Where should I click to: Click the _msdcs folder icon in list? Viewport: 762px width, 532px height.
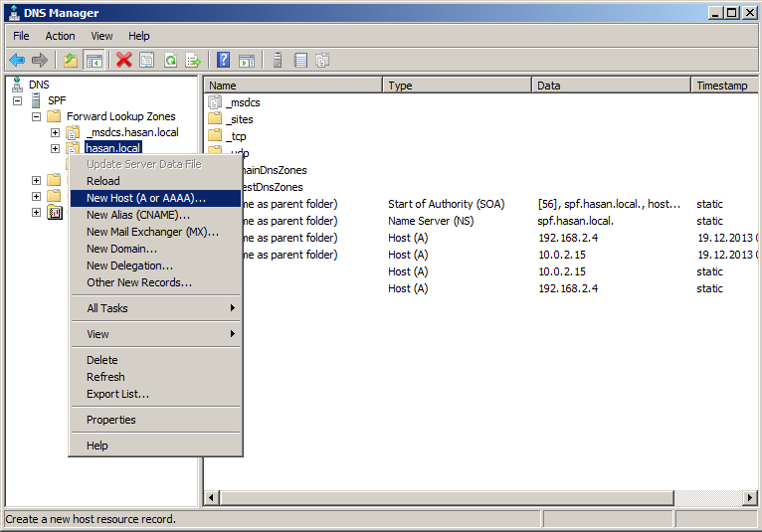coord(215,102)
